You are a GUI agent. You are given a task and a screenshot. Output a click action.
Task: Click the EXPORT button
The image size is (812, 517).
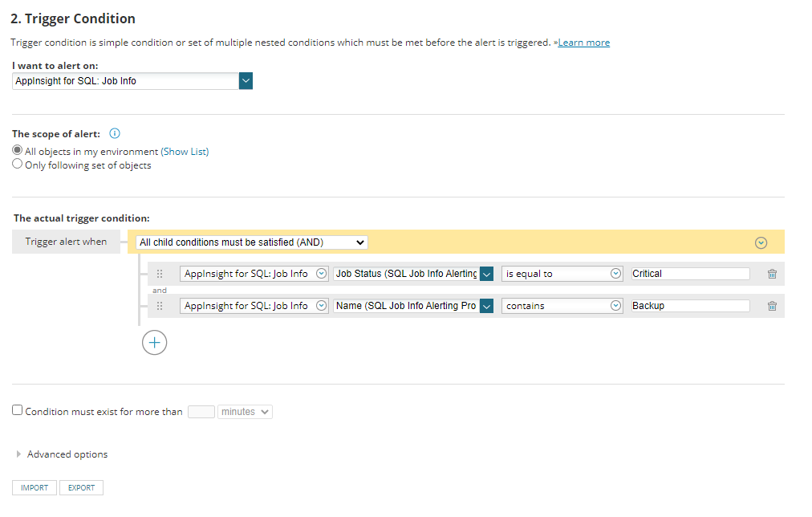(81, 487)
